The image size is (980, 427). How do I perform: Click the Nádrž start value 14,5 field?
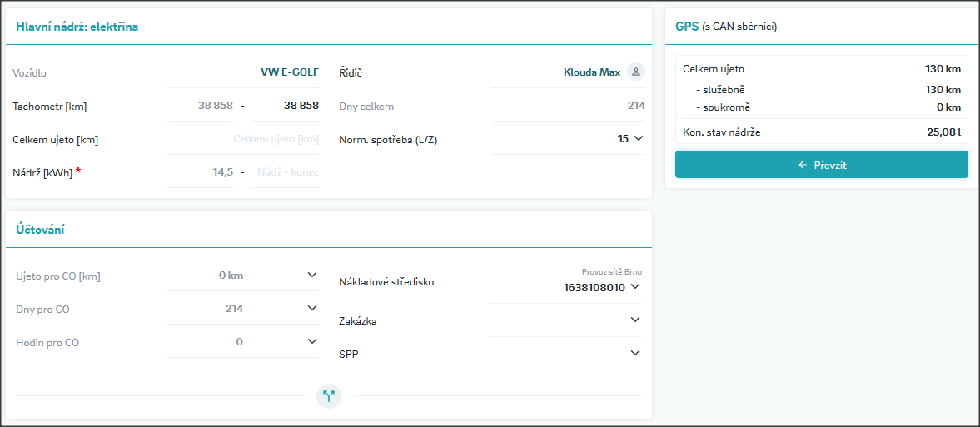coord(201,172)
